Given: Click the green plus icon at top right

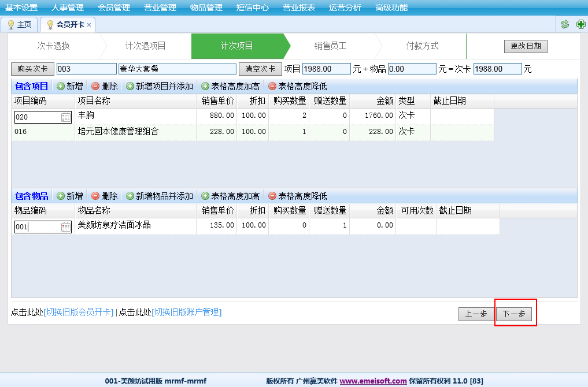Looking at the screenshot, I should tap(580, 24).
